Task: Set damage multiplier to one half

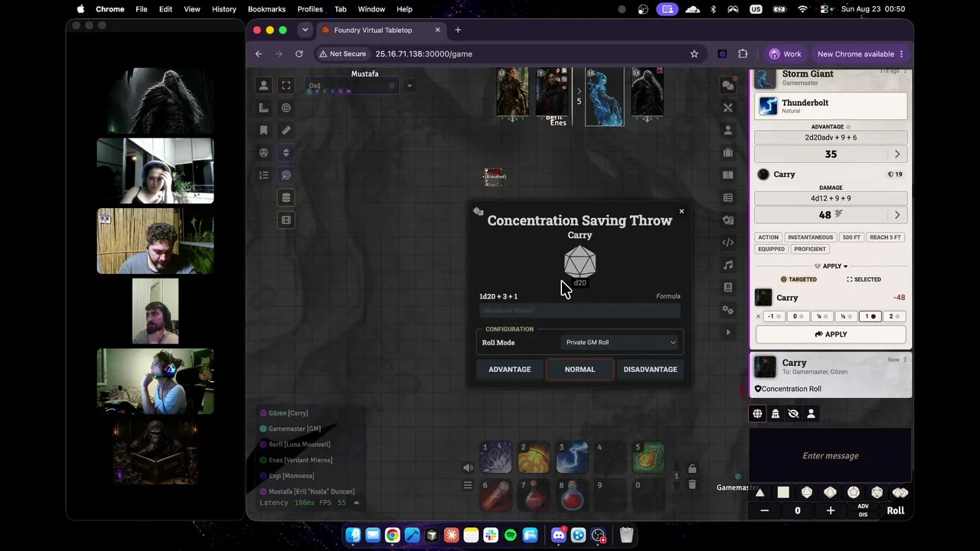Action: 846,316
